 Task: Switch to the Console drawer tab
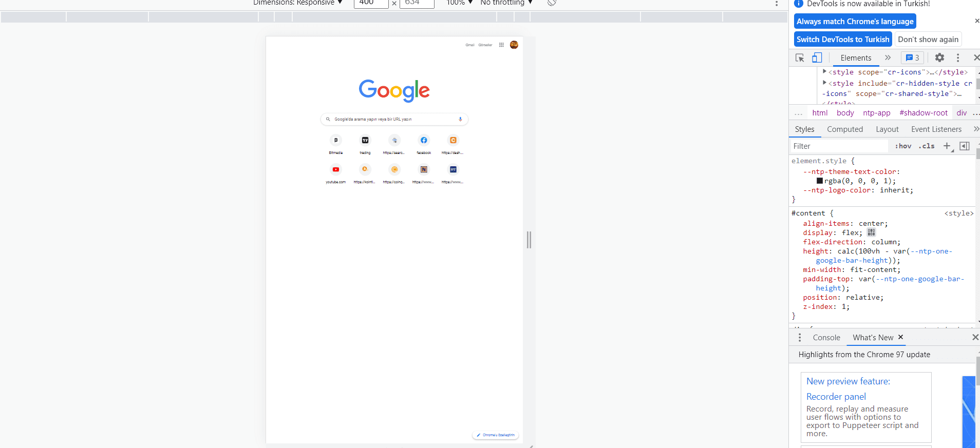tap(826, 338)
